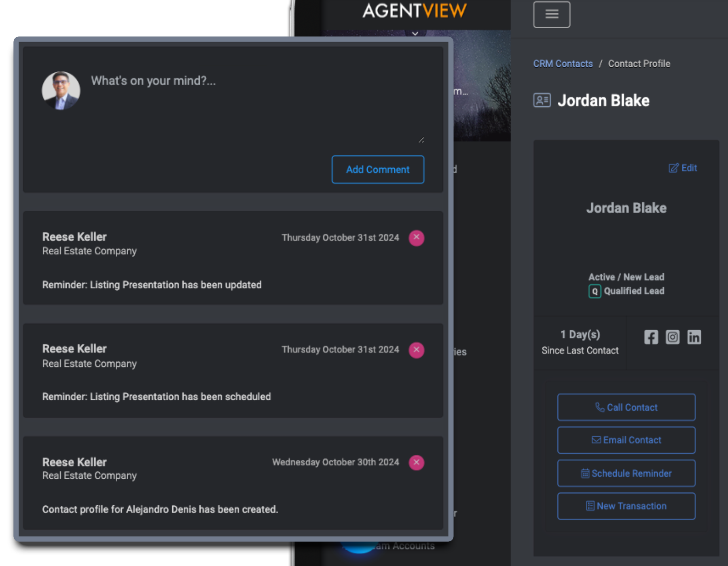This screenshot has width=728, height=566.
Task: Select Email Contact
Action: click(x=626, y=440)
